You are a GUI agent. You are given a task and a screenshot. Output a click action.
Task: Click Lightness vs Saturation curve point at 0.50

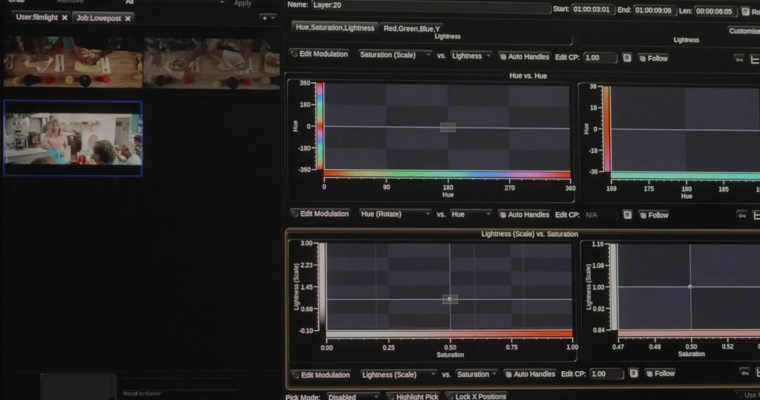450,299
